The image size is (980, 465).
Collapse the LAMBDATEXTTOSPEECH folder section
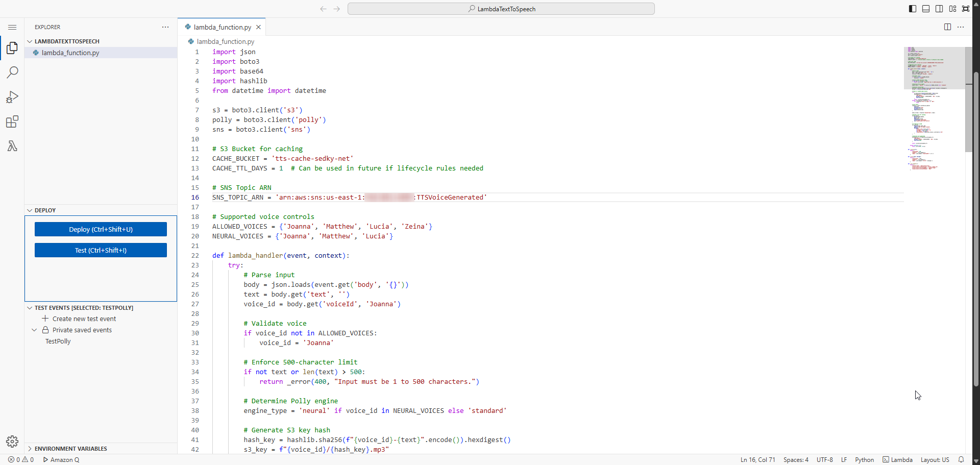30,41
